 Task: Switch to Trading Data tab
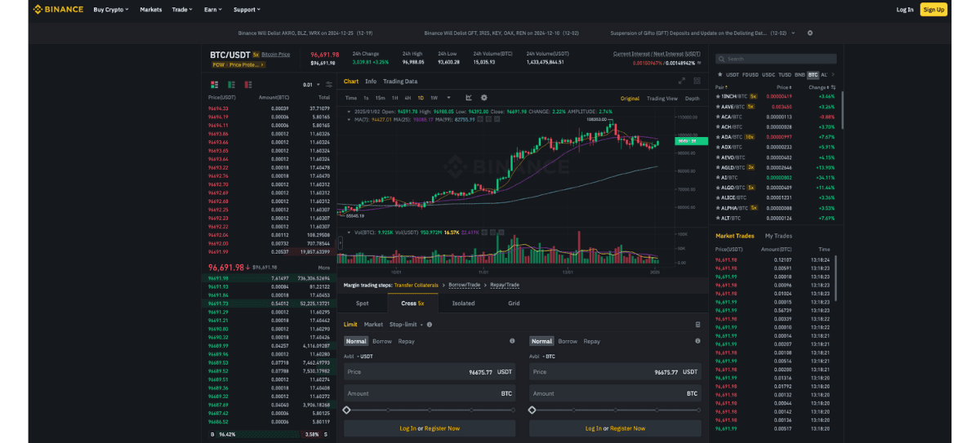point(400,81)
